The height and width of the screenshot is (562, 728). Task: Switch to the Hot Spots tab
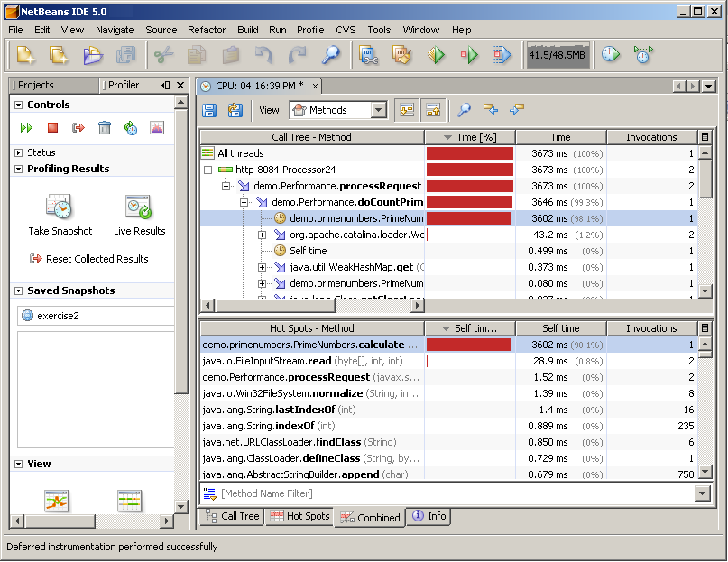click(299, 517)
